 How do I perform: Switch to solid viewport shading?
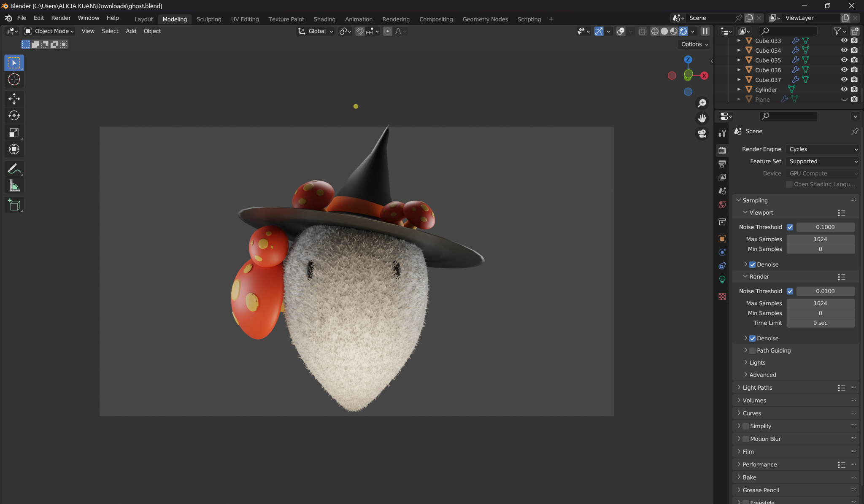(664, 31)
